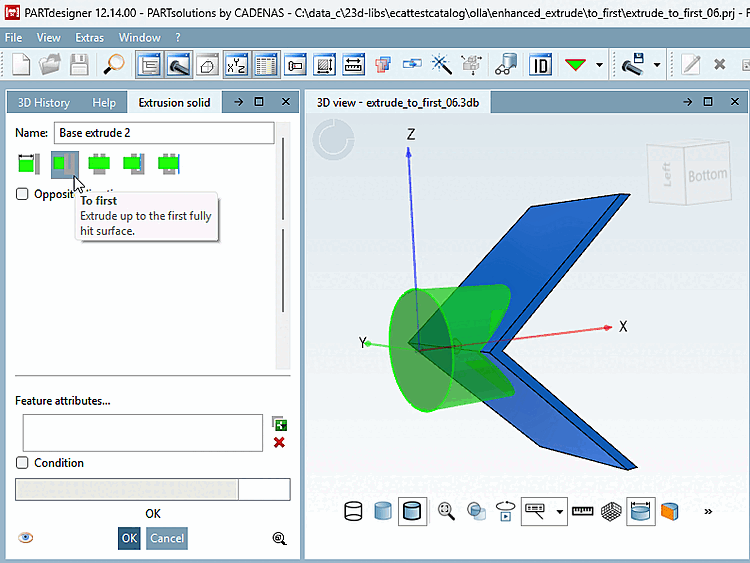Select the 'To first' extrusion mode icon
750x563 pixels.
tap(65, 164)
